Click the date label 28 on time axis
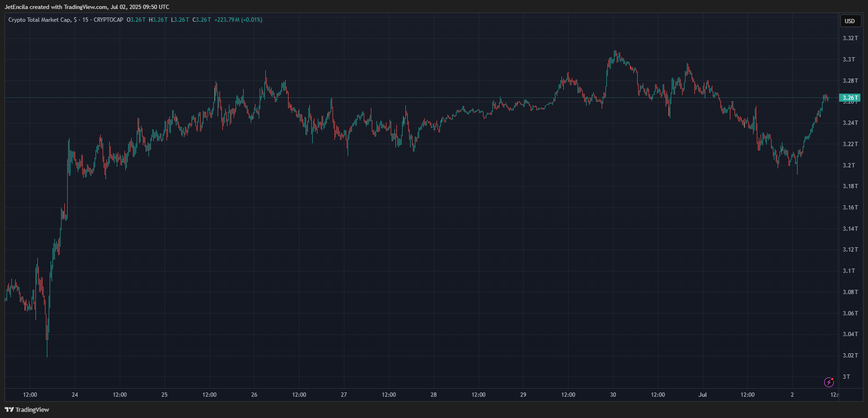The image size is (868, 418). pyautogui.click(x=434, y=395)
